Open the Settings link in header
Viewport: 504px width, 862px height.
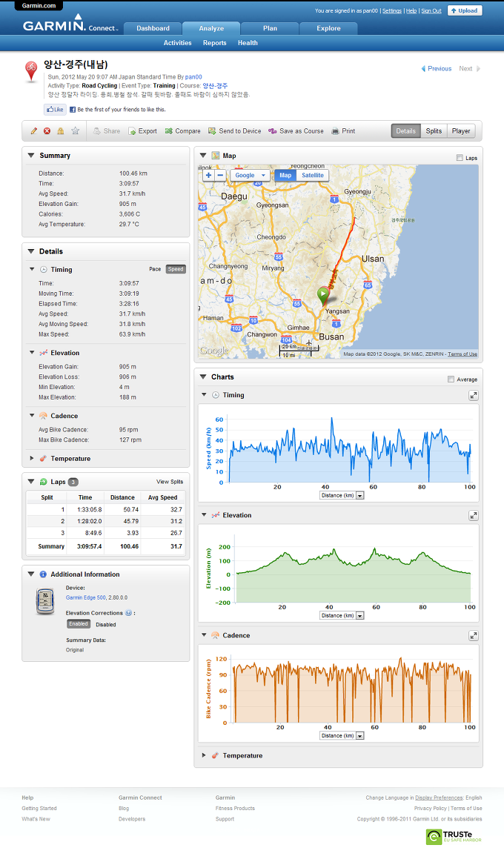click(x=392, y=11)
